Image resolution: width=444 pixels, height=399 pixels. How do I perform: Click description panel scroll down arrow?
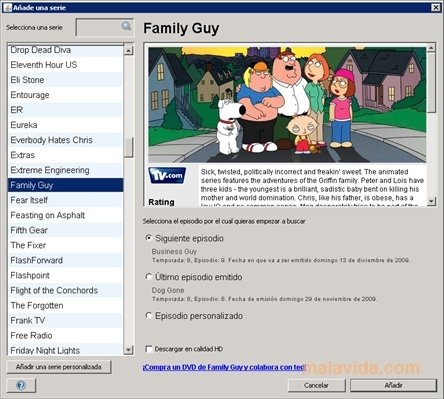tap(431, 201)
